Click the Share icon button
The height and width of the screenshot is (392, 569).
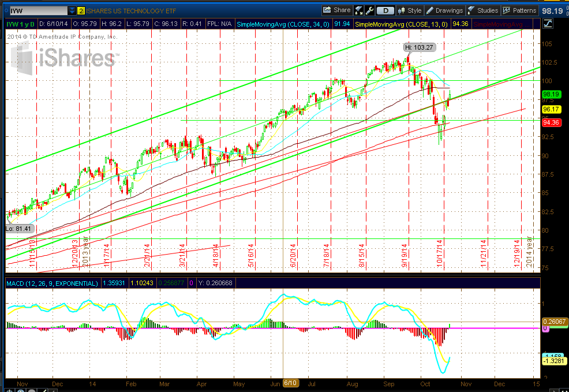337,10
